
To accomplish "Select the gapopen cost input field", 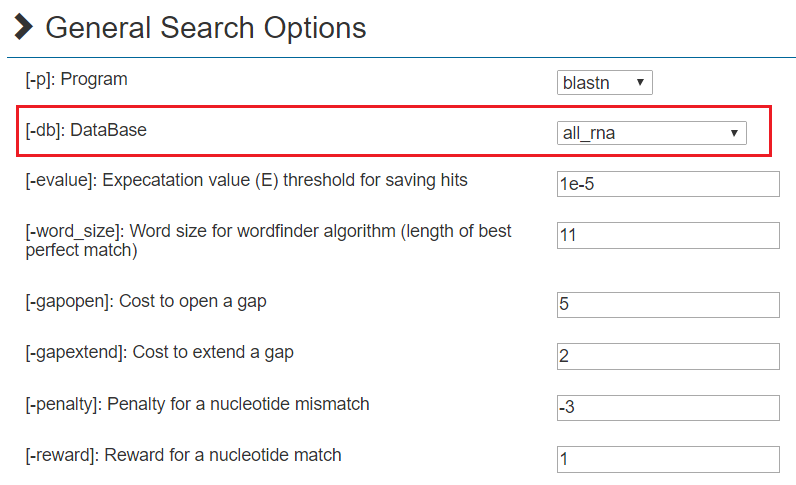I will [x=667, y=305].
